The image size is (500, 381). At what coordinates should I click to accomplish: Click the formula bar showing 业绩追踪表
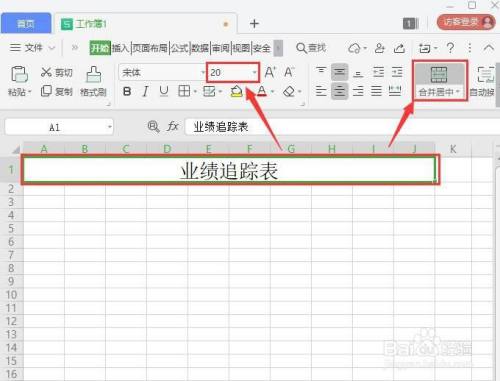click(342, 127)
